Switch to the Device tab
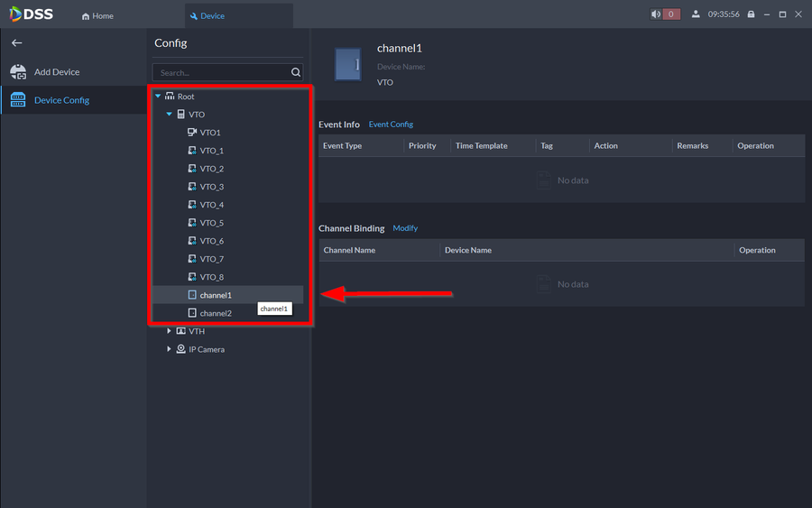Image resolution: width=812 pixels, height=508 pixels. [239, 16]
